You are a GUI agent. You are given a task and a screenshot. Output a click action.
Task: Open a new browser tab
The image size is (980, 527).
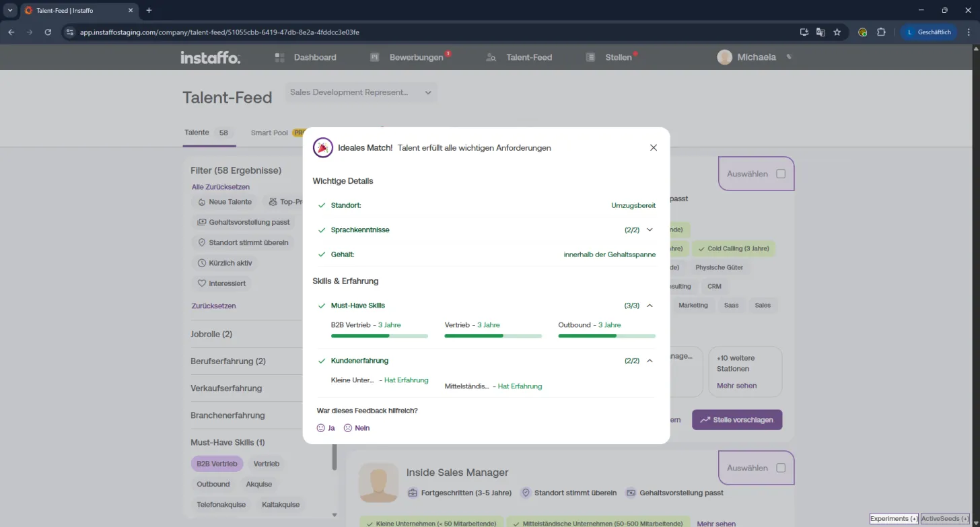149,10
